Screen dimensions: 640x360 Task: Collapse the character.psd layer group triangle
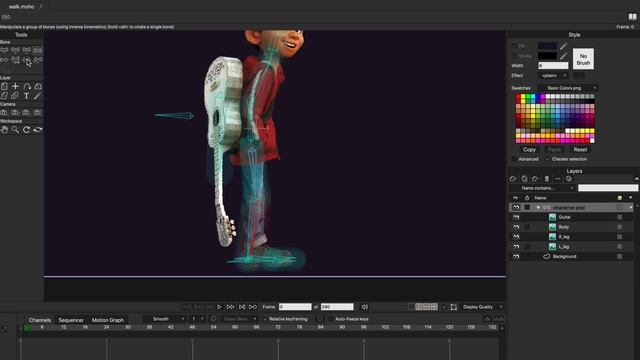pyautogui.click(x=538, y=208)
